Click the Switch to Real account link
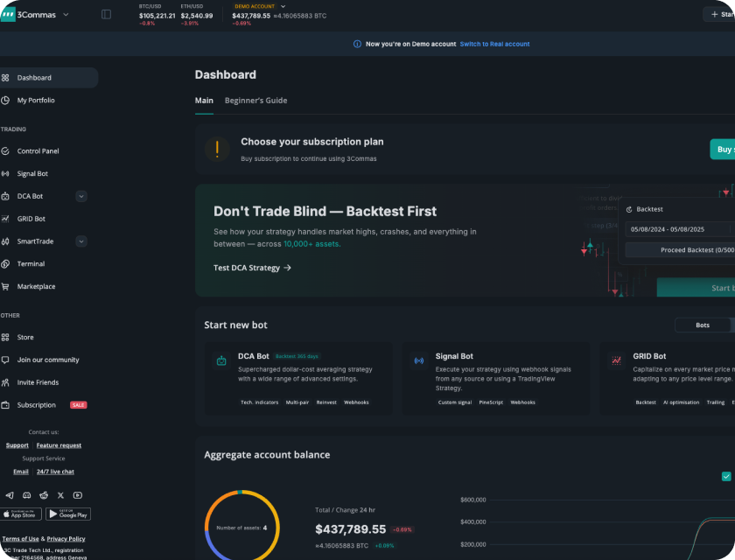The image size is (735, 560). click(x=494, y=44)
